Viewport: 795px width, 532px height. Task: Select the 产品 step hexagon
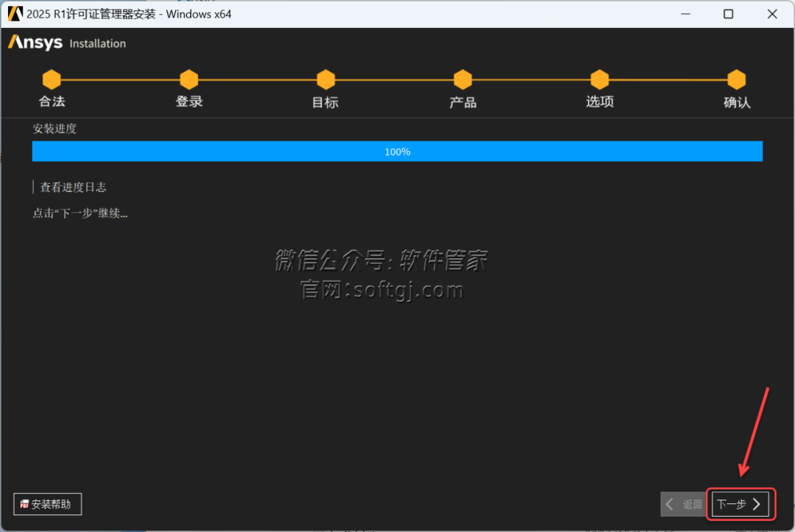pos(463,79)
